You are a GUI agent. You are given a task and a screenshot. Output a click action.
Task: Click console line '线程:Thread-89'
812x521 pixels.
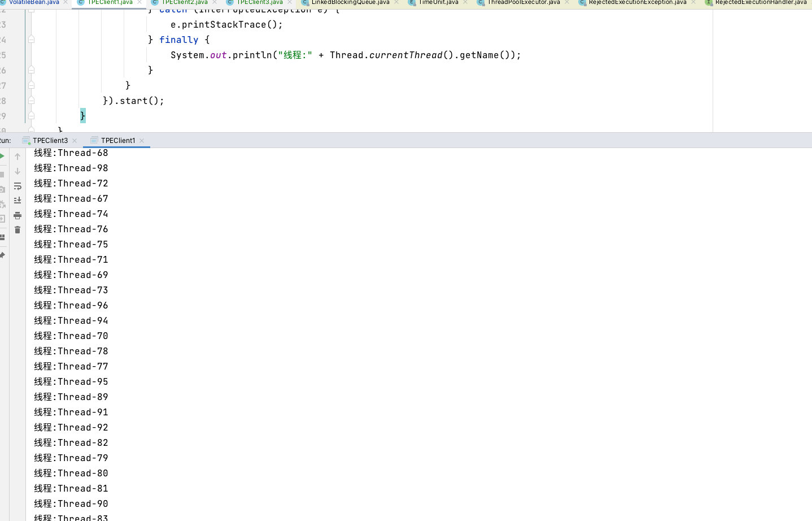tap(71, 397)
